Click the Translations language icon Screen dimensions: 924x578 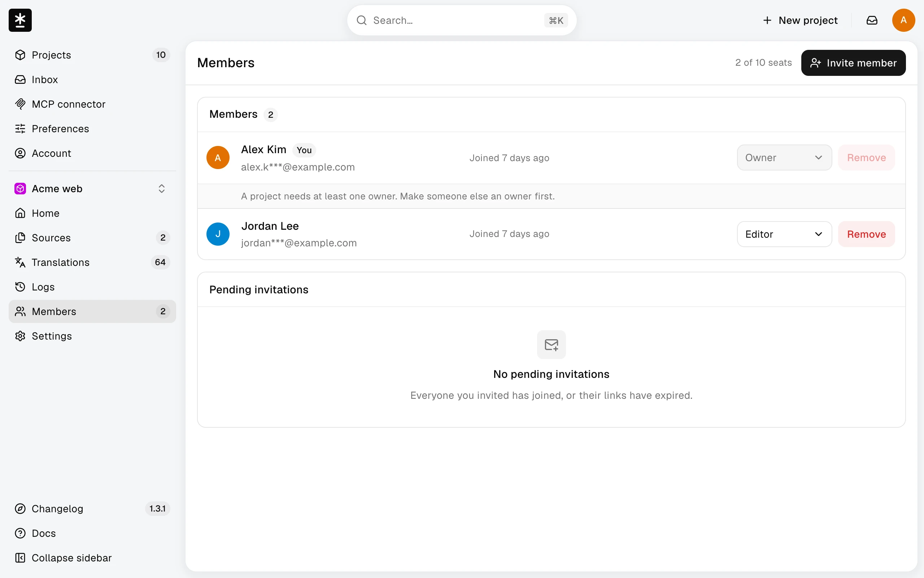point(20,262)
